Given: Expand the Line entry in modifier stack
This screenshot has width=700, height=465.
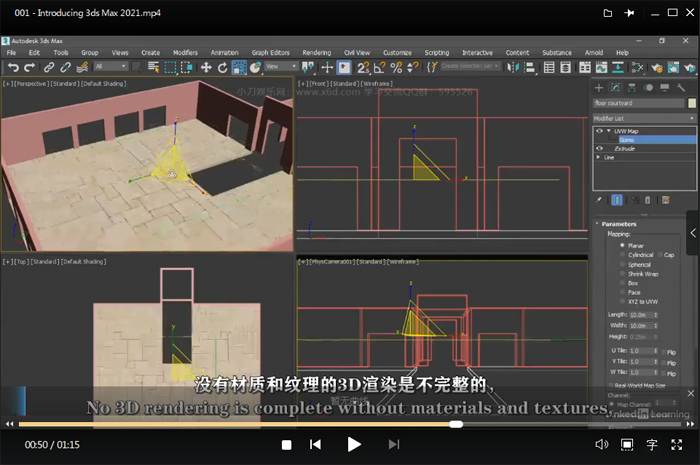Looking at the screenshot, I should [x=600, y=157].
